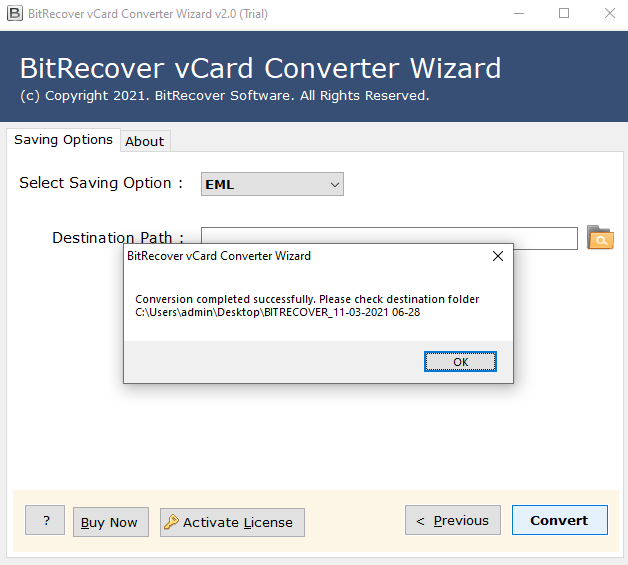Click the Select Saving Option label
This screenshot has width=628, height=565.
pos(101,183)
